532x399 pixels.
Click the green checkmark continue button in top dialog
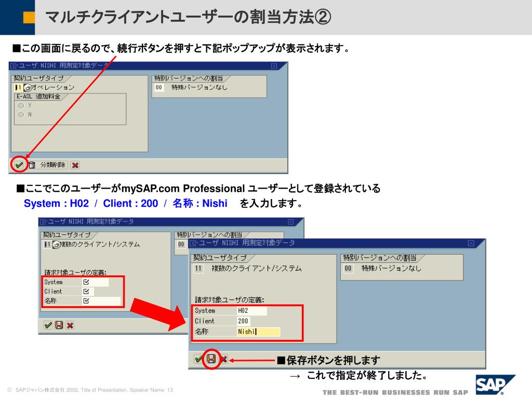(x=19, y=165)
